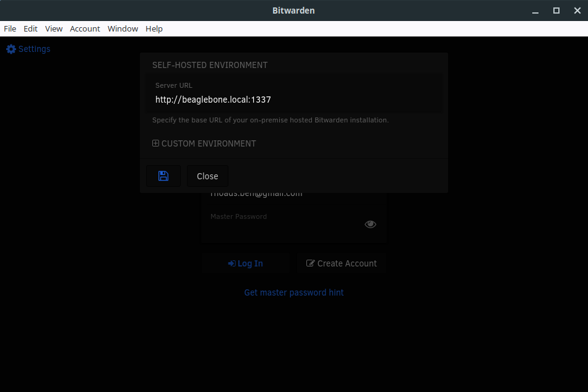588x392 pixels.
Task: Click the Settings text link
Action: click(34, 49)
